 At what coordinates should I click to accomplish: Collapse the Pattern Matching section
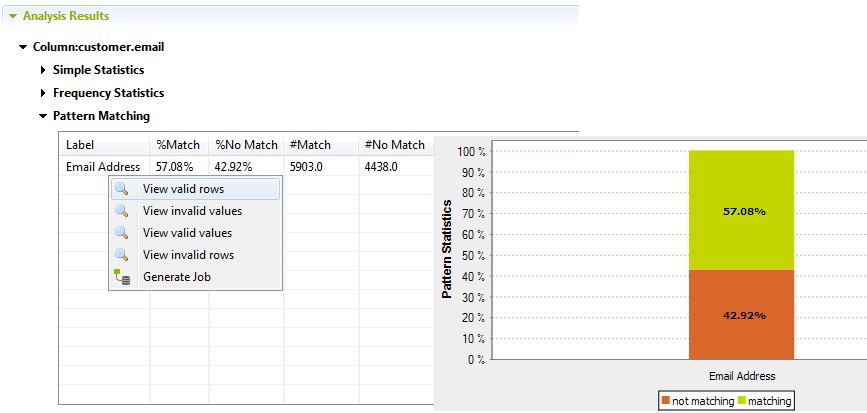tap(43, 116)
